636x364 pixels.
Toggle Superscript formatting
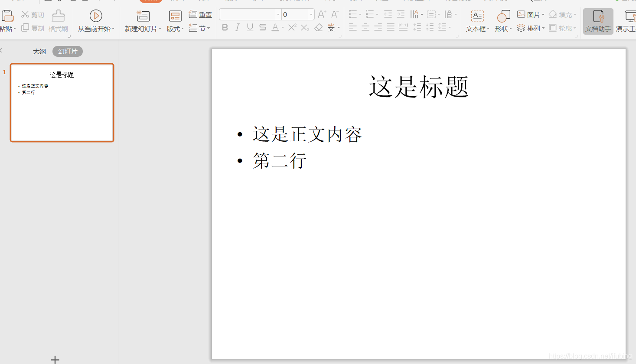[x=292, y=28]
